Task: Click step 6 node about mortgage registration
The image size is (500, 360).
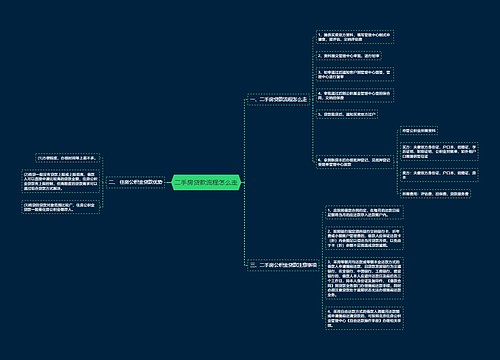Action: pyautogui.click(x=355, y=162)
